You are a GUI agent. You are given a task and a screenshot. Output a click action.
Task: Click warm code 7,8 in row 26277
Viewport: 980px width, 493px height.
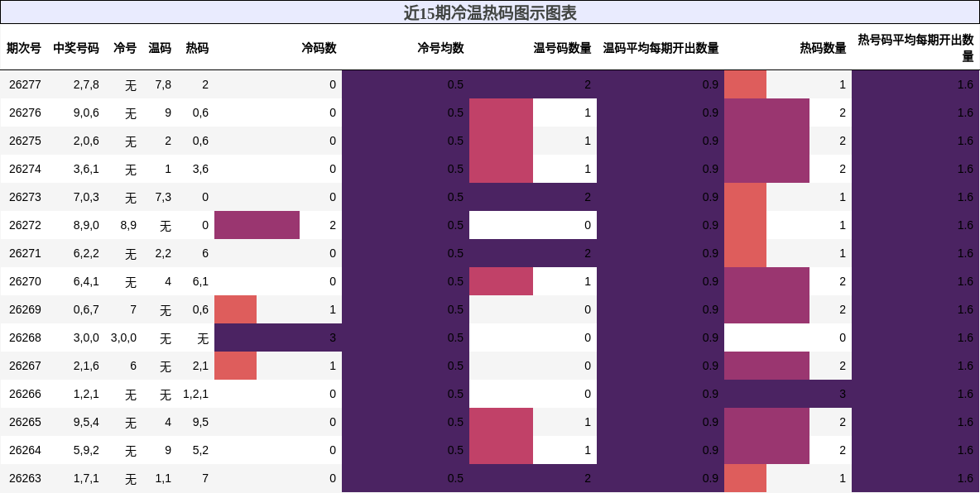pos(163,84)
